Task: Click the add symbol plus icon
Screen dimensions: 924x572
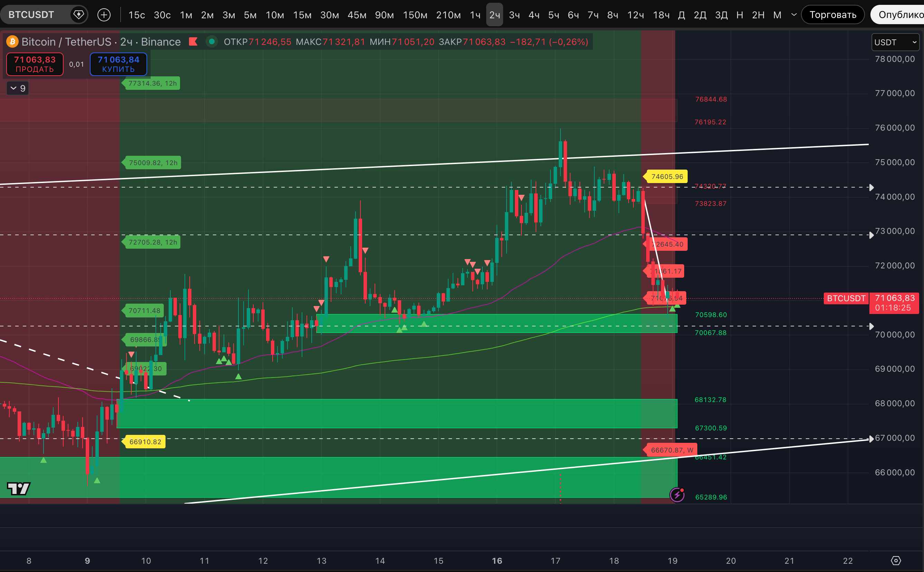Action: click(x=104, y=15)
